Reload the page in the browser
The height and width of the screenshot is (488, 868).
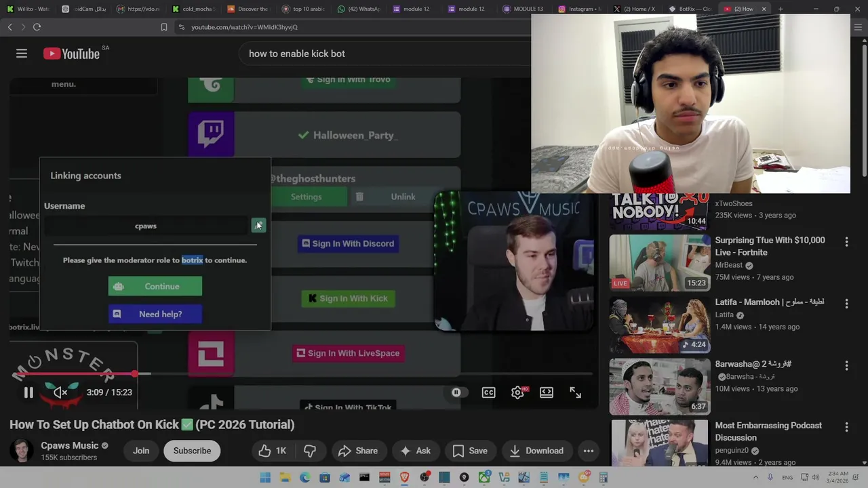pos(37,27)
